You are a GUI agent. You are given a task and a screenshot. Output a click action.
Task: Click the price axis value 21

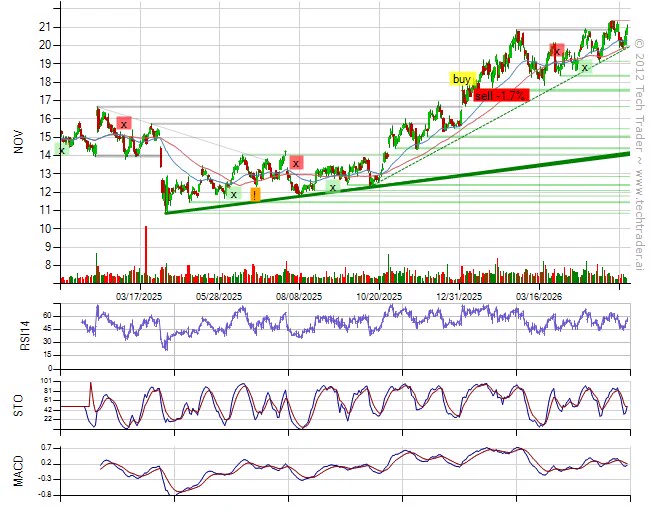point(45,27)
